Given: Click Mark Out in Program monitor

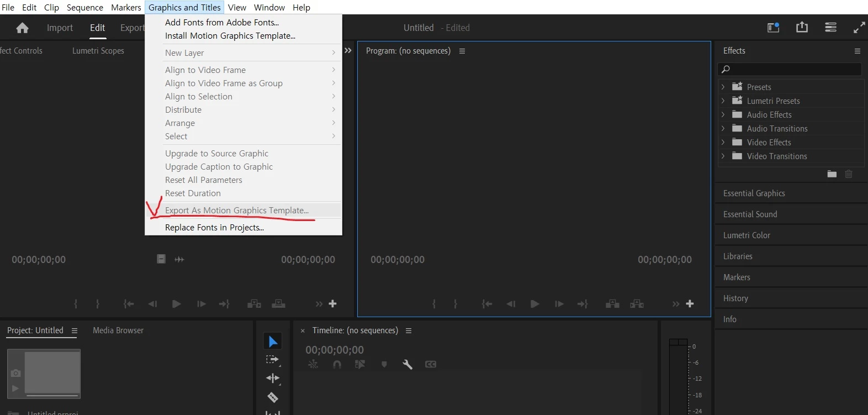Looking at the screenshot, I should point(455,304).
